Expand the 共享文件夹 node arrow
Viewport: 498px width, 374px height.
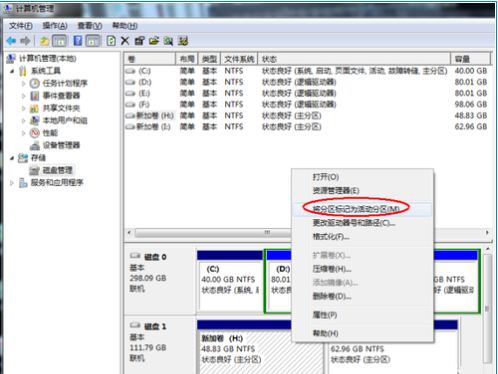23,108
